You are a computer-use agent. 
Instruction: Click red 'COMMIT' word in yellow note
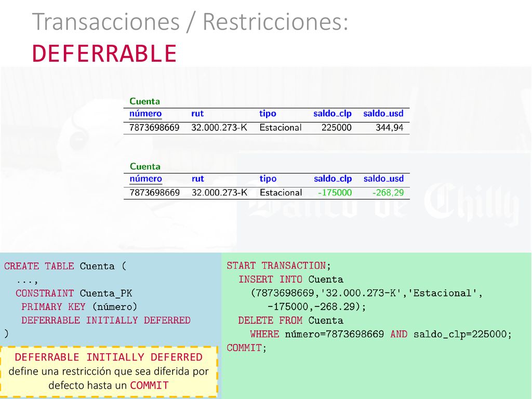click(x=149, y=385)
